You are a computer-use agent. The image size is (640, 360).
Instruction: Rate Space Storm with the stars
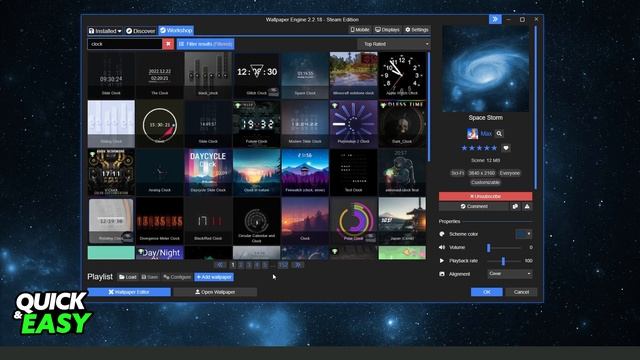point(479,148)
